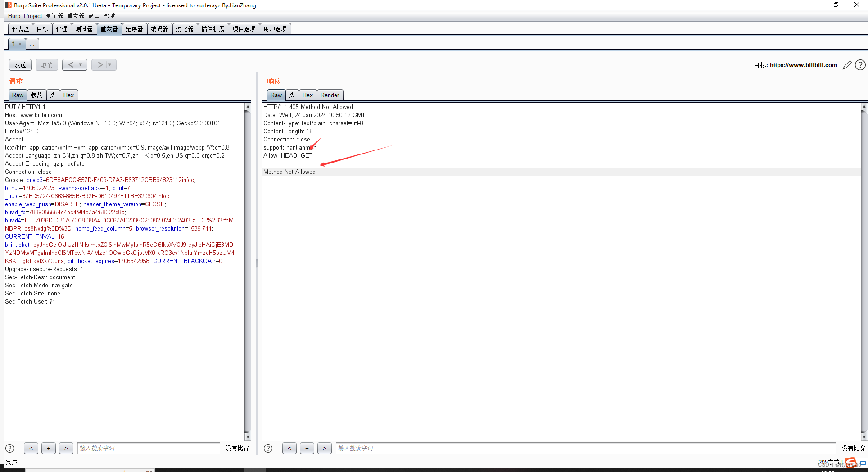Open the 编码器 decoder tab
The height and width of the screenshot is (472, 868).
tap(160, 29)
